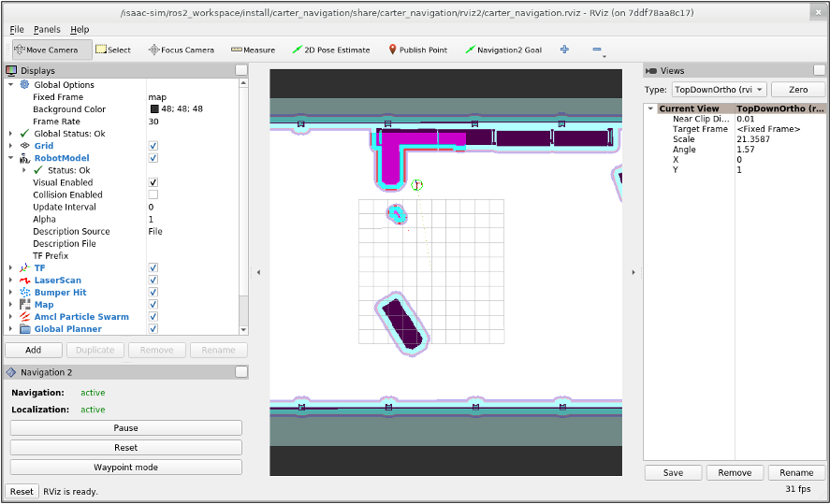Open the File menu
Screen dimensions: 830x504
click(17, 29)
